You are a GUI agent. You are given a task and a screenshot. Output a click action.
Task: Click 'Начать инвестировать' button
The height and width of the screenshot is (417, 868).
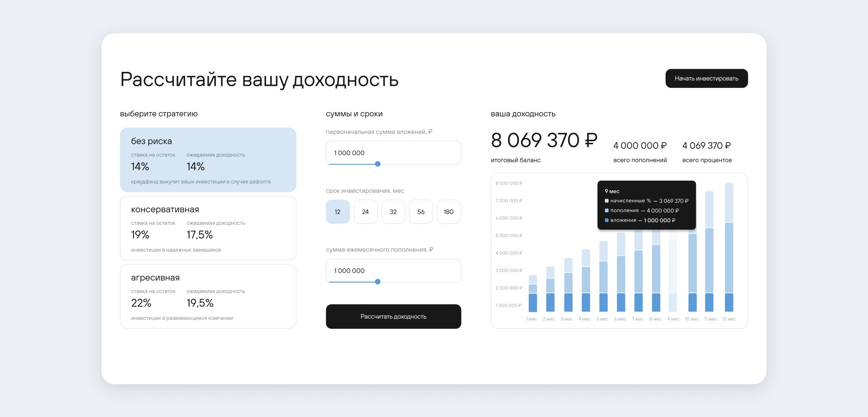706,79
